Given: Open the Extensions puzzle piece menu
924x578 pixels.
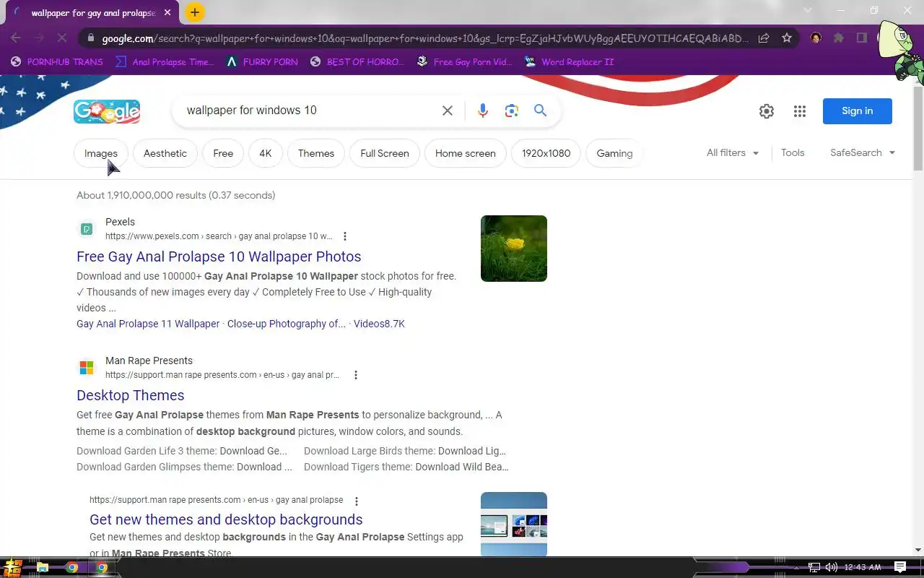Looking at the screenshot, I should click(839, 38).
